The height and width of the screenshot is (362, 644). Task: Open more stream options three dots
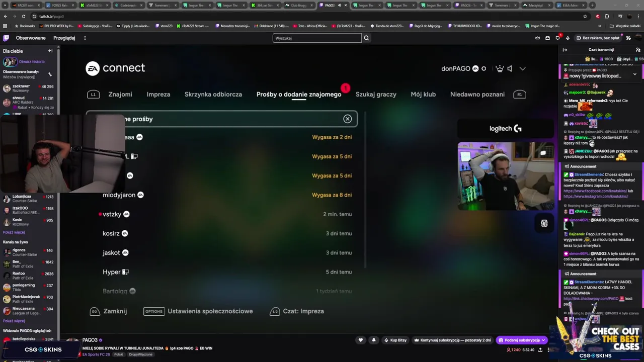click(x=549, y=350)
